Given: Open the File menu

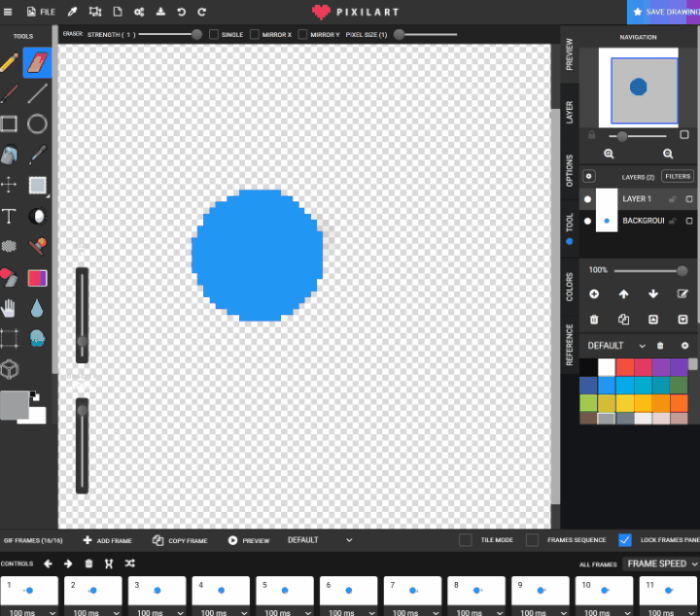Looking at the screenshot, I should point(41,12).
